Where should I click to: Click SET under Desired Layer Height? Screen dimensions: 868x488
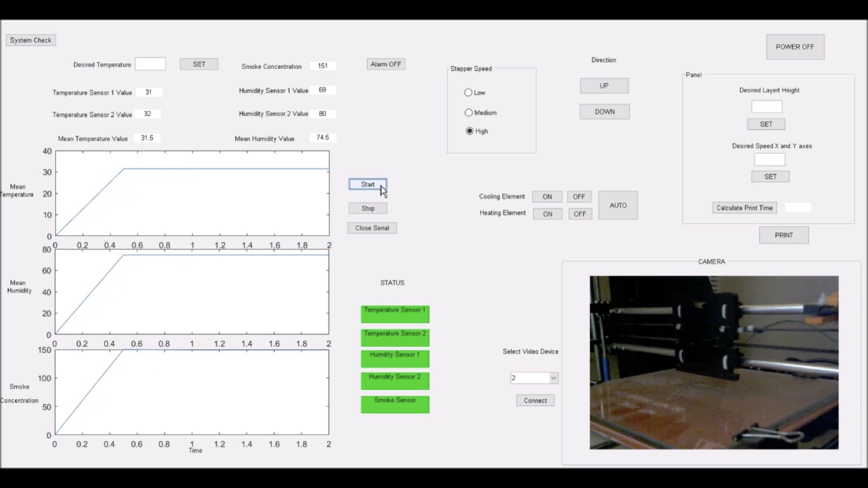pyautogui.click(x=766, y=124)
